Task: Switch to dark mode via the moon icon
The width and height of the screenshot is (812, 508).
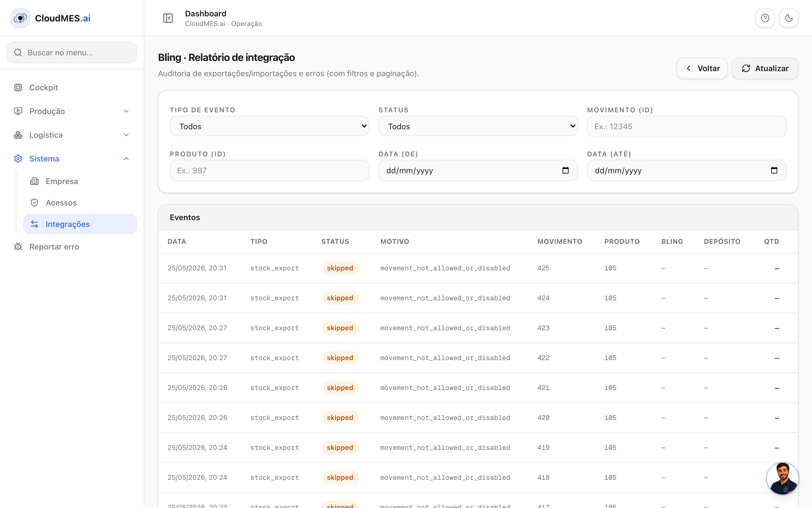Action: coord(789,18)
